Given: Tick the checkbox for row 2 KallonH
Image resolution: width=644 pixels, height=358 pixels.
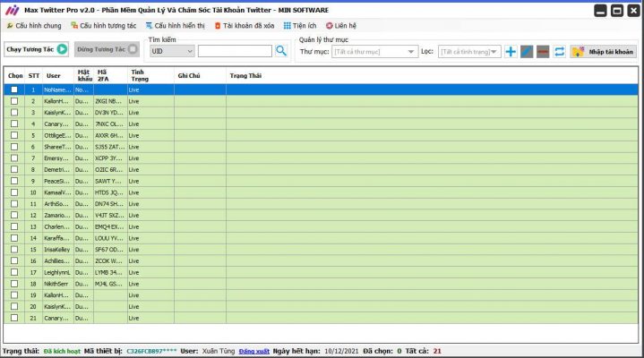Looking at the screenshot, I should pos(14,101).
